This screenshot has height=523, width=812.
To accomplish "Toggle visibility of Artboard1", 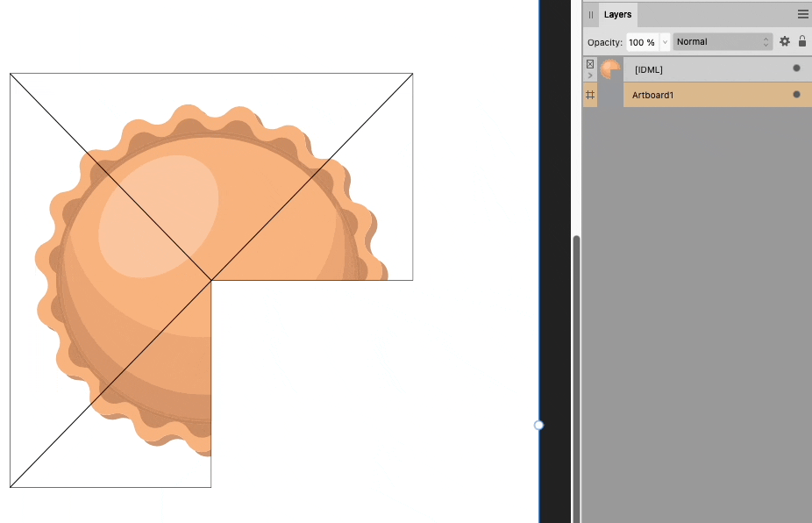I will coord(796,95).
